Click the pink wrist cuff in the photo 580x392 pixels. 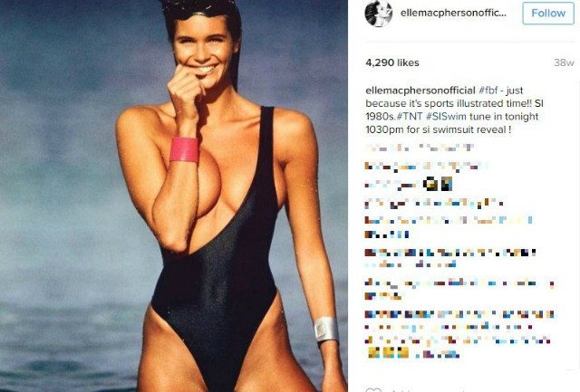[184, 149]
